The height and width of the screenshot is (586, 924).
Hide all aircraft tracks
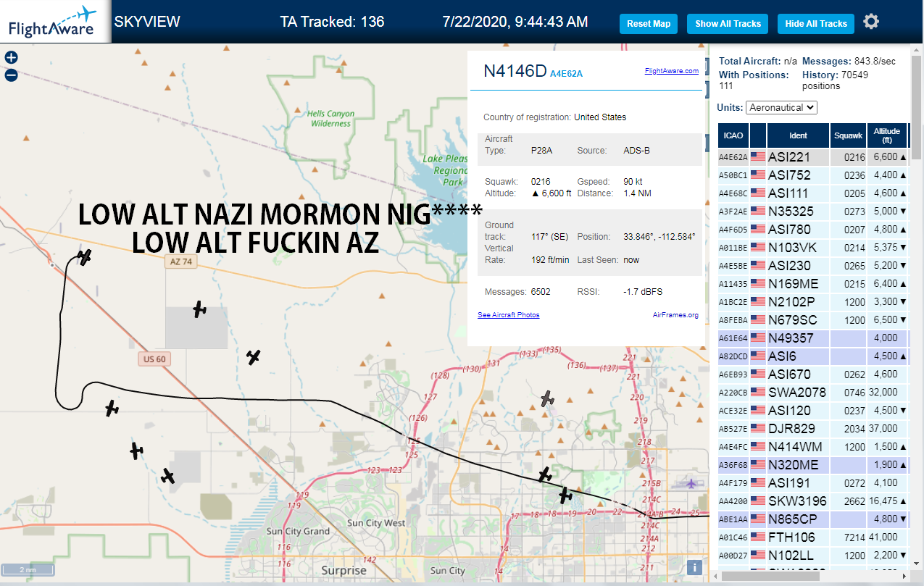816,24
